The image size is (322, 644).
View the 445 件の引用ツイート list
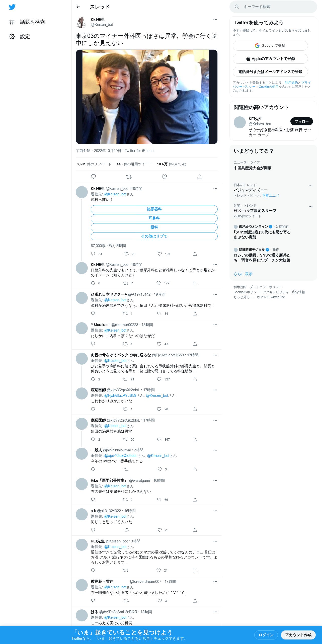click(x=134, y=164)
